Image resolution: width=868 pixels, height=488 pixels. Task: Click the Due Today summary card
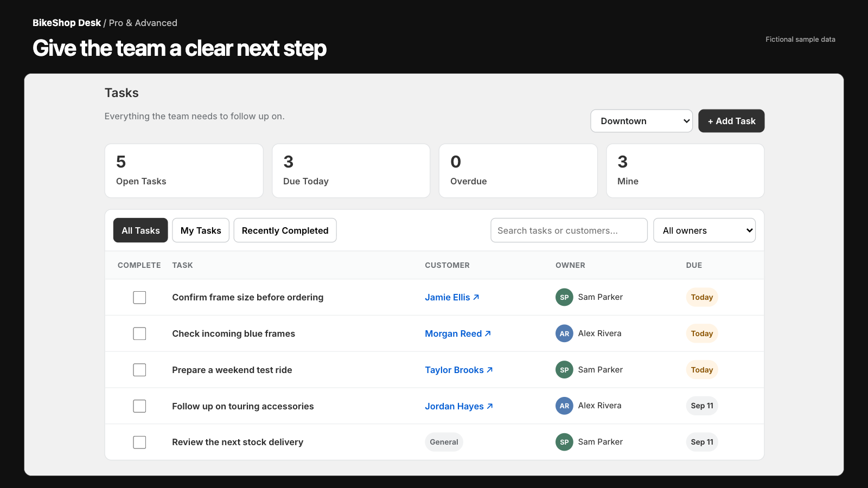click(351, 171)
